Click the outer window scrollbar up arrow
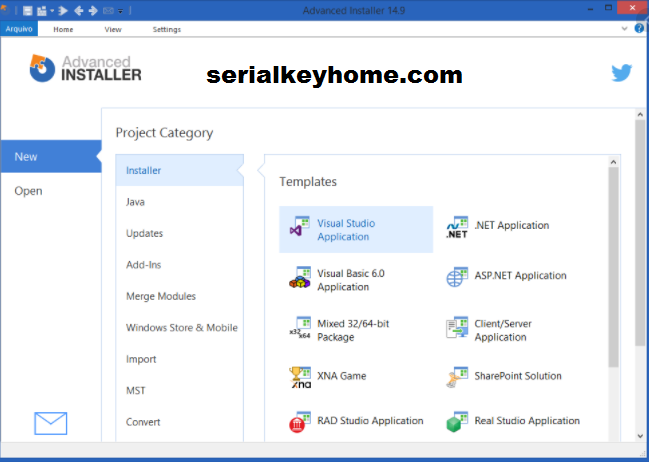Viewport: 649px width, 462px height. (640, 114)
